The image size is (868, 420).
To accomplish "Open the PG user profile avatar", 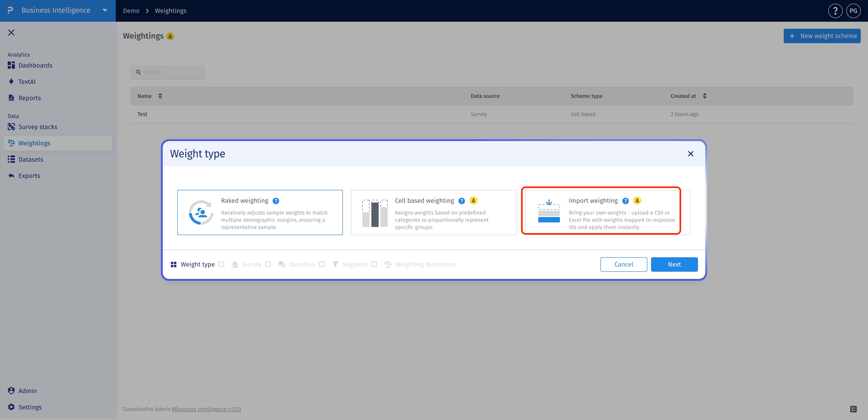I will click(853, 11).
